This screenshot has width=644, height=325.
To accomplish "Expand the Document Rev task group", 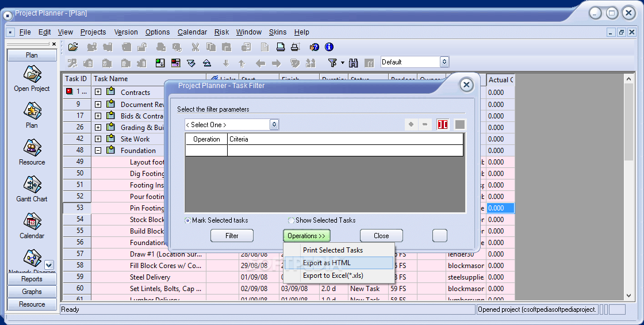I will click(x=98, y=104).
